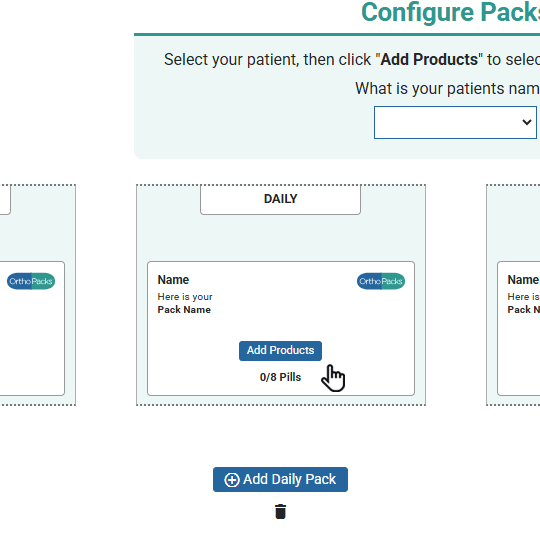540x540 pixels.
Task: Click 'Here is your' text in center pack
Action: click(185, 297)
